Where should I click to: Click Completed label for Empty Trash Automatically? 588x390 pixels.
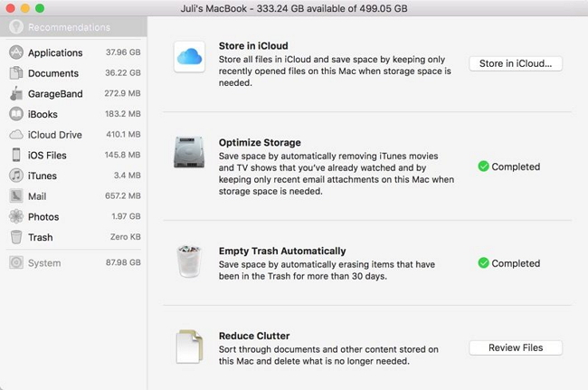pos(516,263)
